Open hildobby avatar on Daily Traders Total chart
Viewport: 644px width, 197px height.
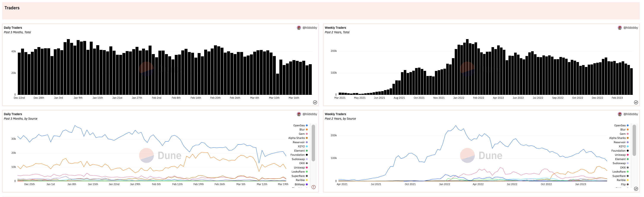click(x=299, y=28)
